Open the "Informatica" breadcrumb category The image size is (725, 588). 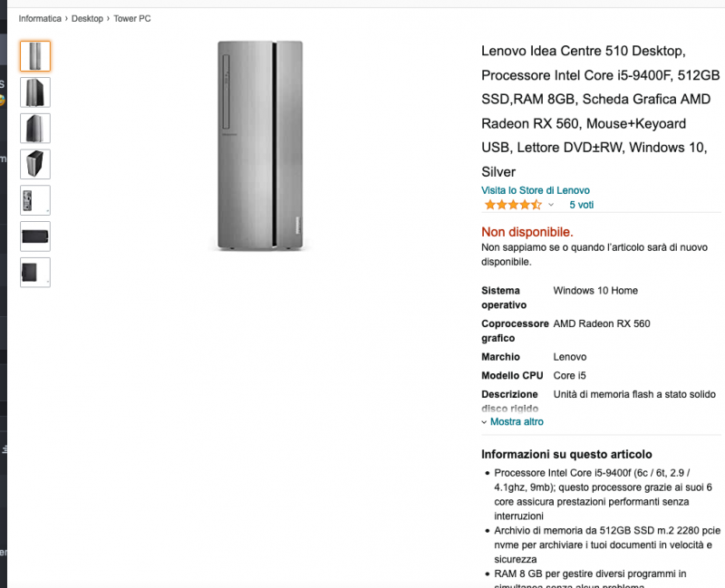tap(40, 17)
